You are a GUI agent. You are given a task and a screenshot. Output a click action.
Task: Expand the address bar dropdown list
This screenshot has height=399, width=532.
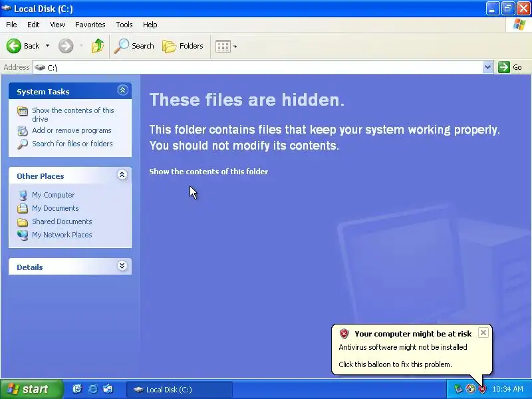point(487,67)
